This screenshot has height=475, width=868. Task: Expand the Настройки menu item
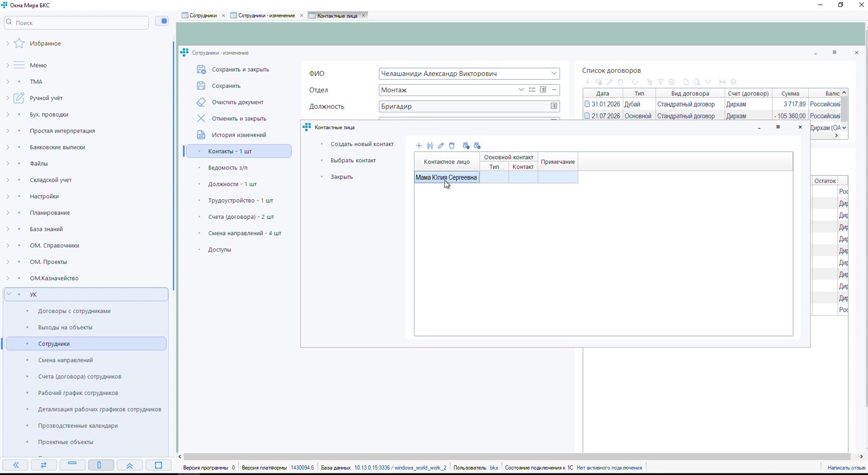click(8, 197)
